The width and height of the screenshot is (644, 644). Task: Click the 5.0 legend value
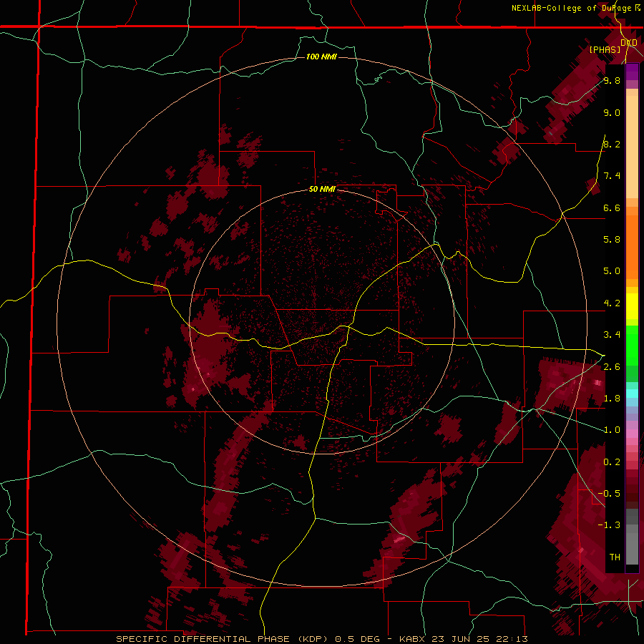[x=612, y=271]
